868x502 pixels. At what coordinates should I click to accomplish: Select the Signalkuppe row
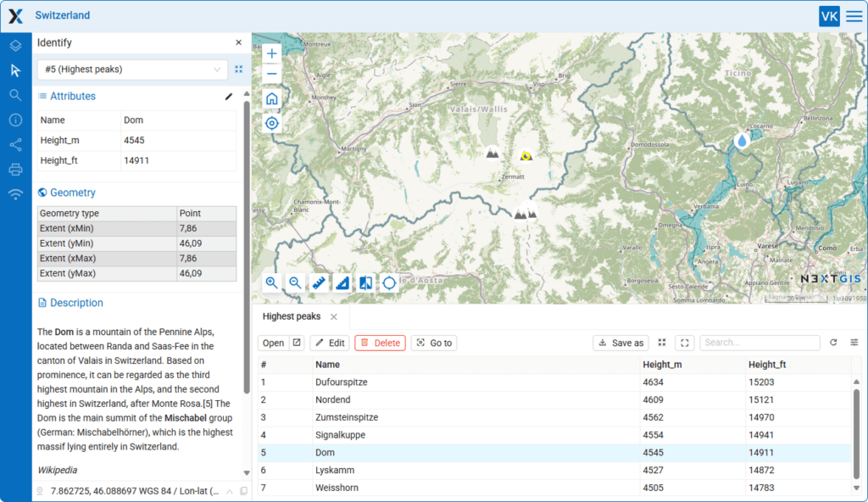(x=554, y=436)
